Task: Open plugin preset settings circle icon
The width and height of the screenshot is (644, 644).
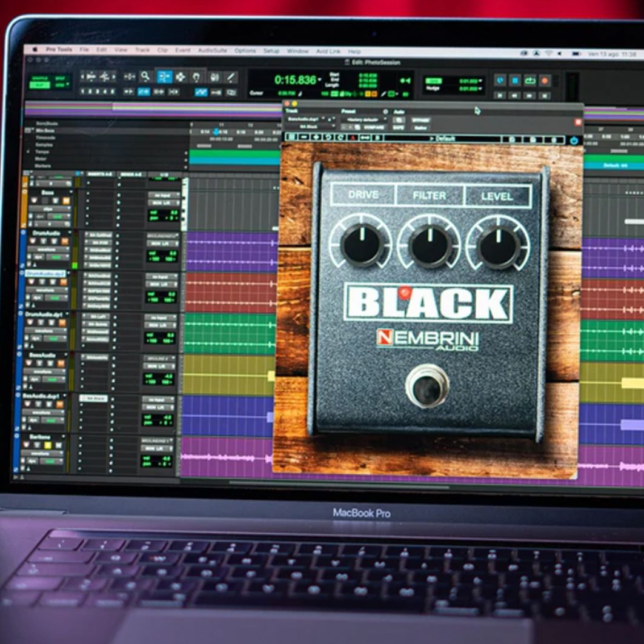Action: (385, 111)
